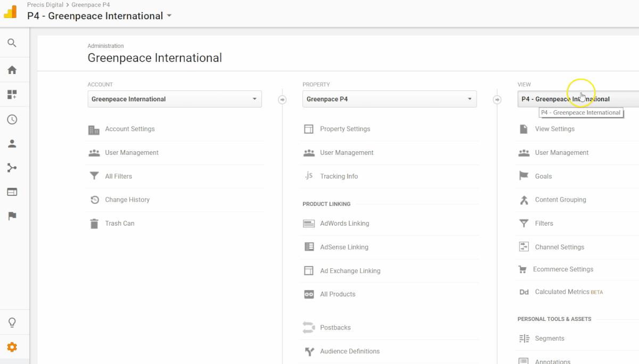Click the Postbacks arrows icon

coord(309,328)
